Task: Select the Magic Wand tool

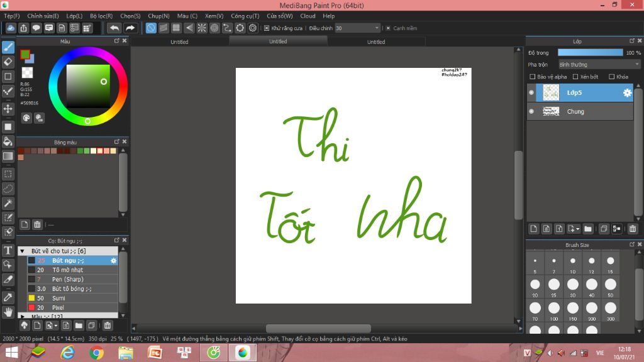Action: [8, 203]
